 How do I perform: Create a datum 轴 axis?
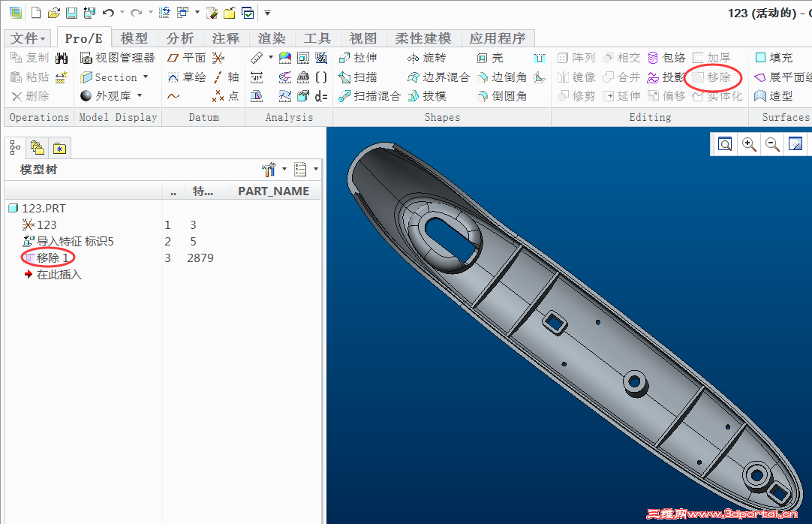click(x=227, y=77)
